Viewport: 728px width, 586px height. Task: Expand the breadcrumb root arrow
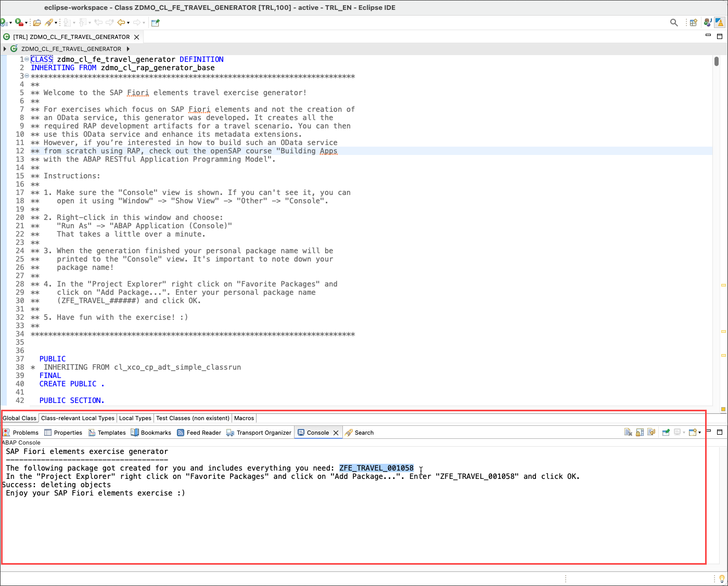(5, 49)
